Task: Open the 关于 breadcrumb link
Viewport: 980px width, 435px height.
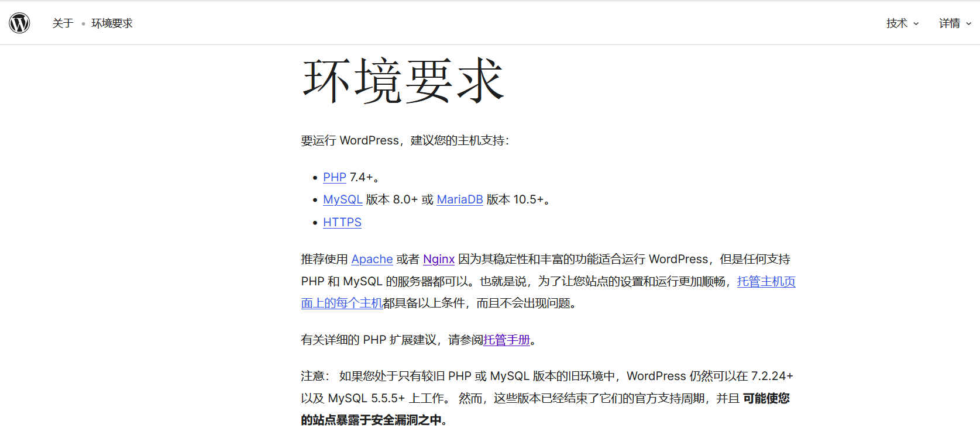Action: pos(63,23)
